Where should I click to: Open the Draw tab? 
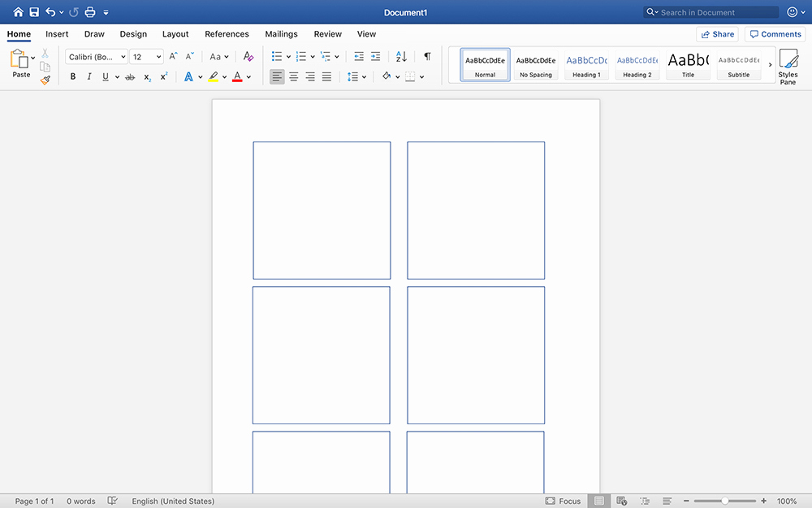(x=94, y=33)
